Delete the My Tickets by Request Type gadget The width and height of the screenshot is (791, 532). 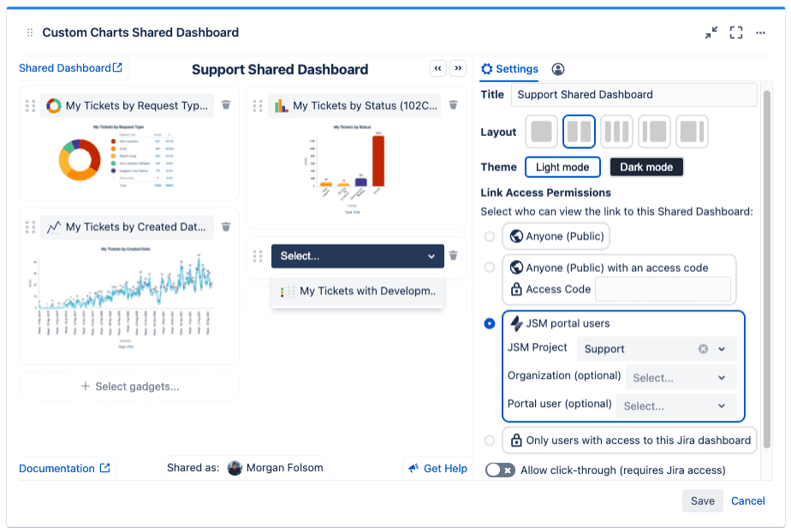(226, 105)
